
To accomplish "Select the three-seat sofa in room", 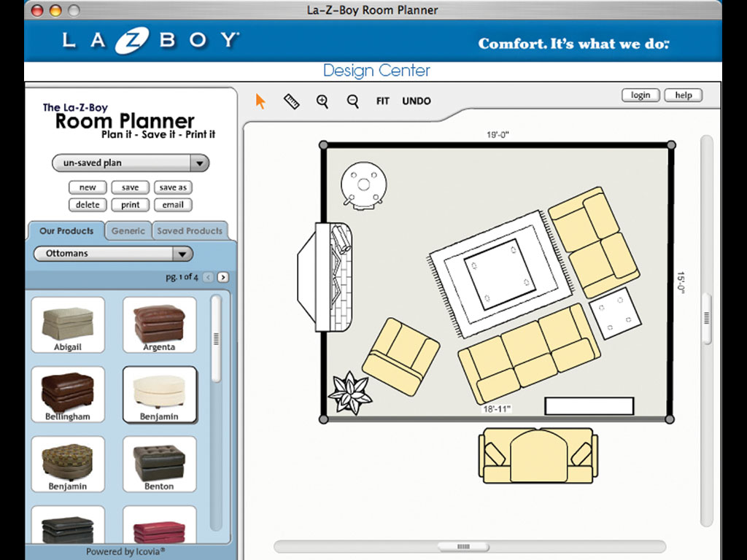I will click(x=529, y=354).
